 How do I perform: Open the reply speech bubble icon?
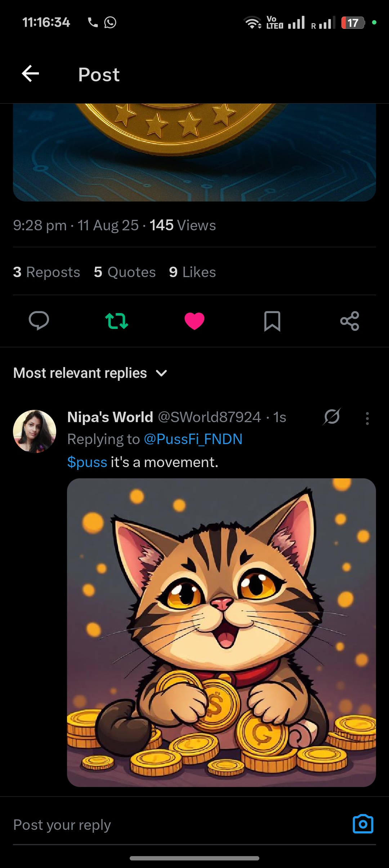pyautogui.click(x=39, y=321)
